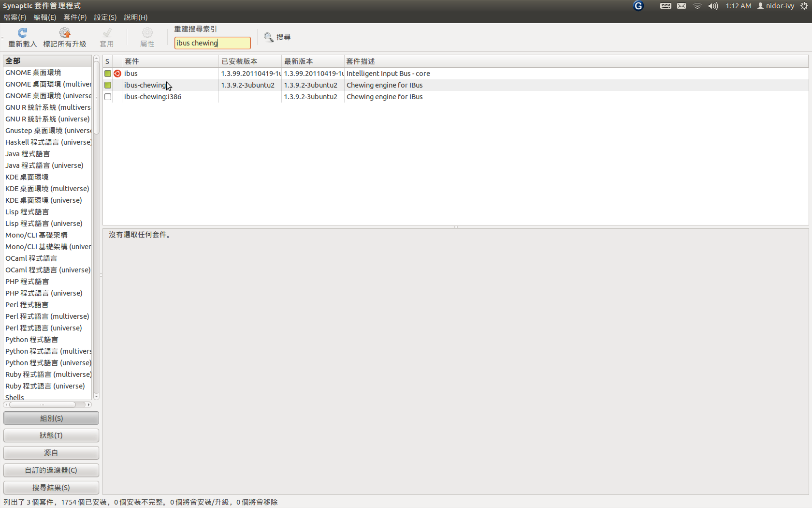Open the Wi-Fi network indicator

697,6
